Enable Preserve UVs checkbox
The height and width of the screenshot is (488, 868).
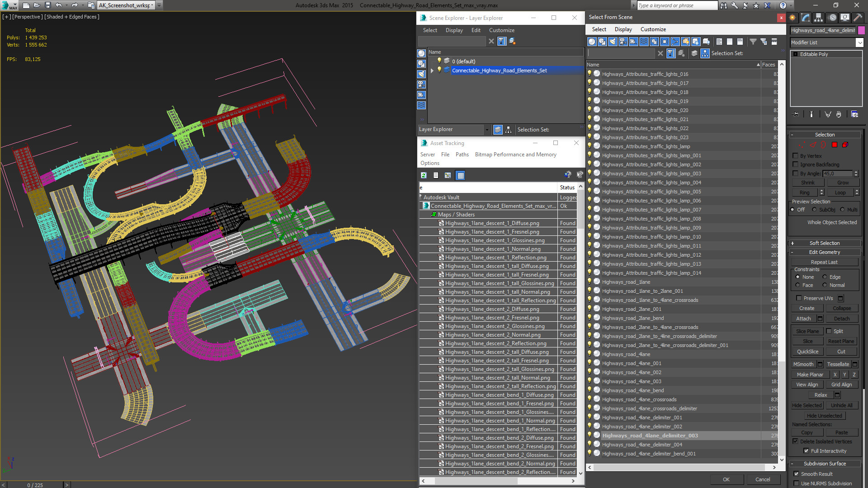point(799,298)
